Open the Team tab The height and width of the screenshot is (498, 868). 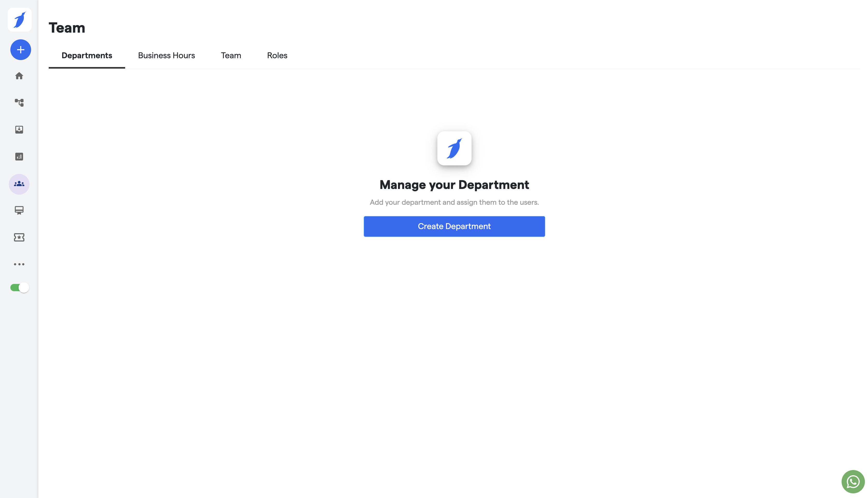point(231,55)
